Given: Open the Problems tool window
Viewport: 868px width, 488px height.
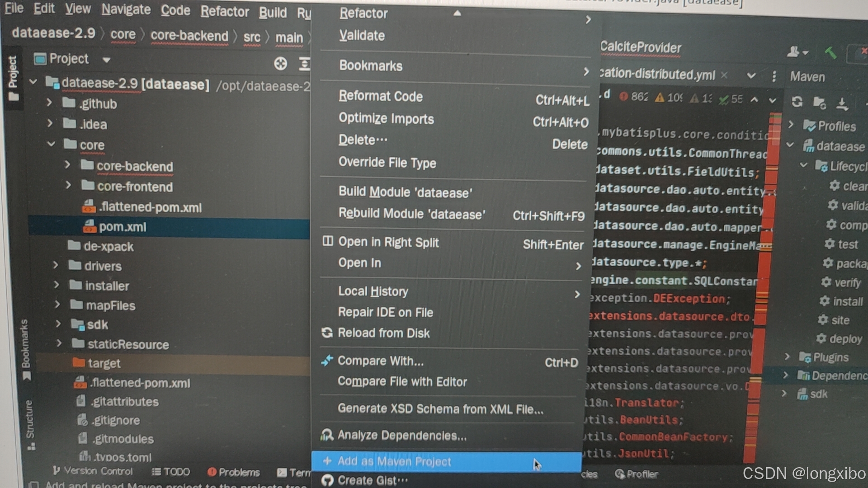Looking at the screenshot, I should [234, 472].
